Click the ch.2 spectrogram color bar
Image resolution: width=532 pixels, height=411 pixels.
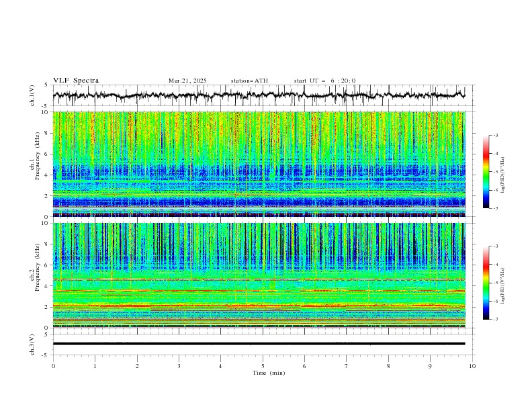click(486, 283)
